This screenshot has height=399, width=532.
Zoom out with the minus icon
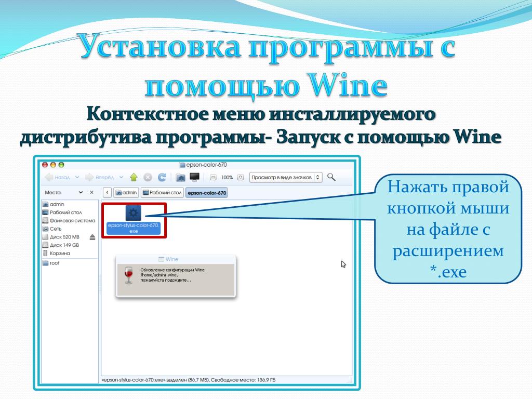click(x=213, y=178)
